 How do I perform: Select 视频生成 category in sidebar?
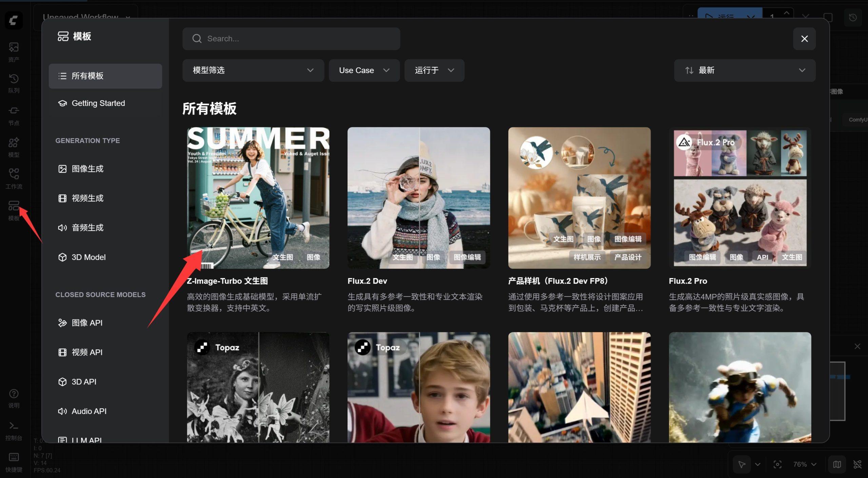coord(87,198)
